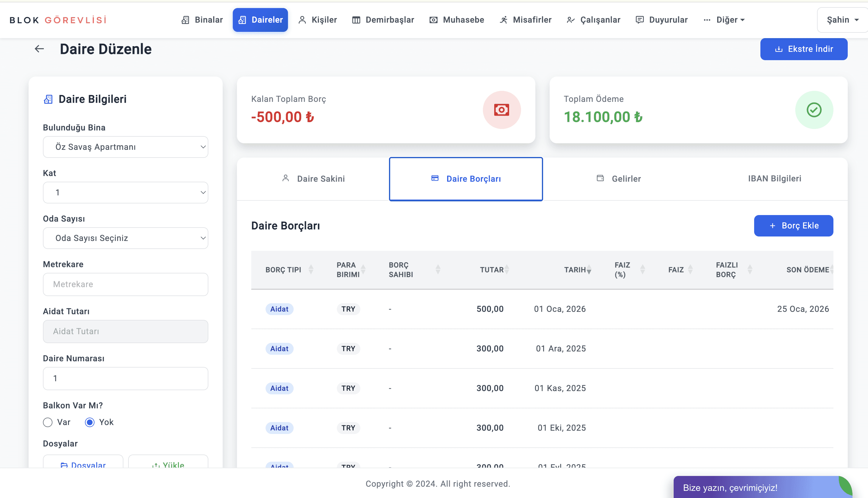Expand the Oda Sayısı dropdown
The image size is (868, 498).
point(125,238)
